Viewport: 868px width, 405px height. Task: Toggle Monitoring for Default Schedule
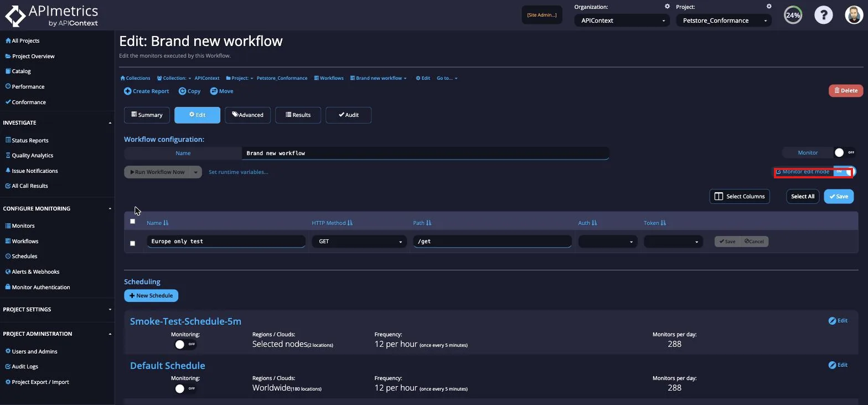pyautogui.click(x=185, y=388)
